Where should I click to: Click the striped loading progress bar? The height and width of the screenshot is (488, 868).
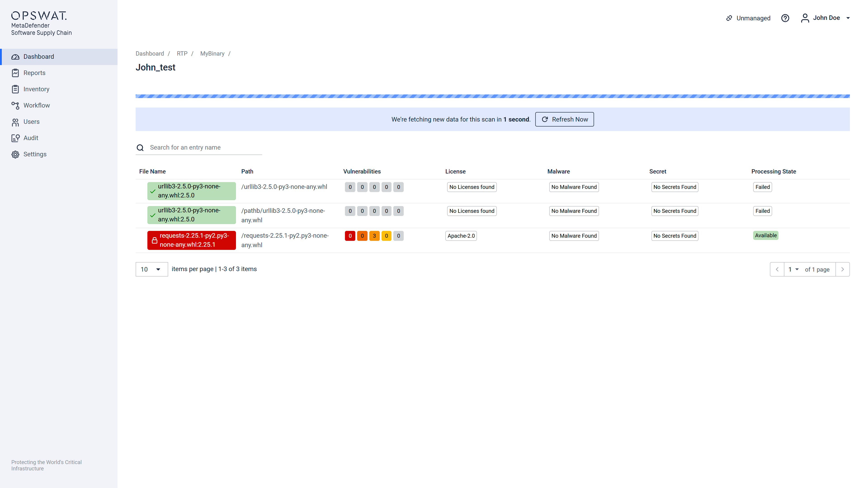(493, 96)
